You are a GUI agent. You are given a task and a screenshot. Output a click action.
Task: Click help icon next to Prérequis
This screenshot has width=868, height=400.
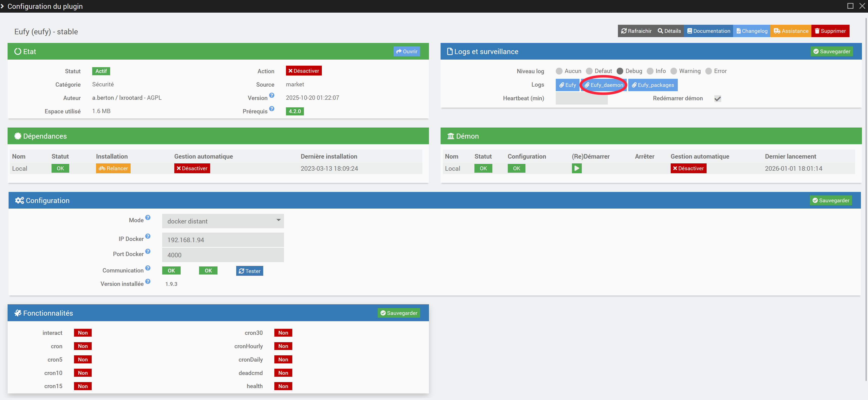point(272,109)
